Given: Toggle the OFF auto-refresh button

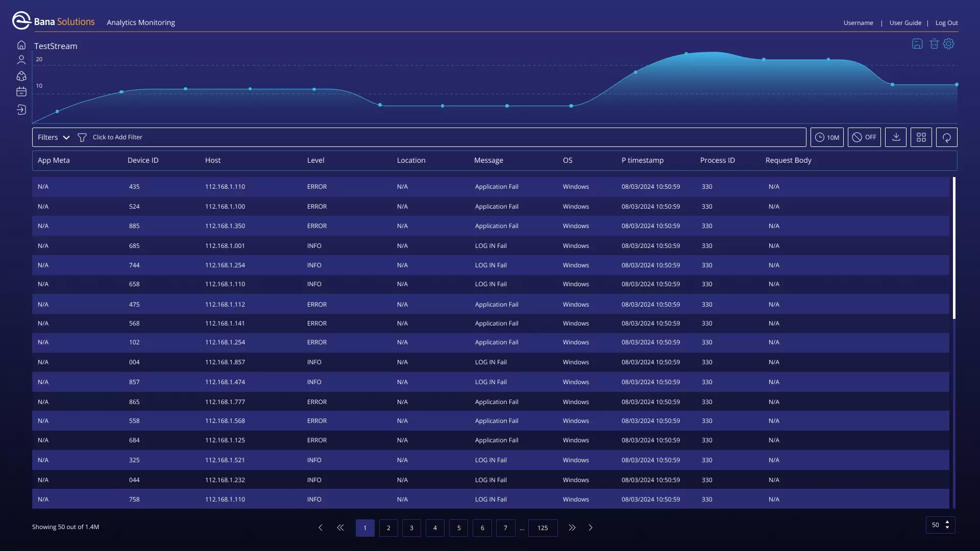Looking at the screenshot, I should click(864, 137).
